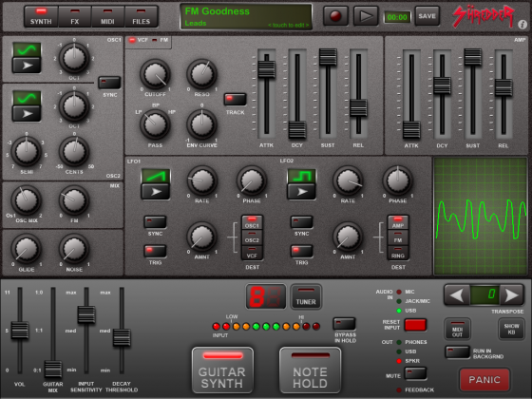532x399 pixels.
Task: Click the NOISE knob
Action: (74, 249)
